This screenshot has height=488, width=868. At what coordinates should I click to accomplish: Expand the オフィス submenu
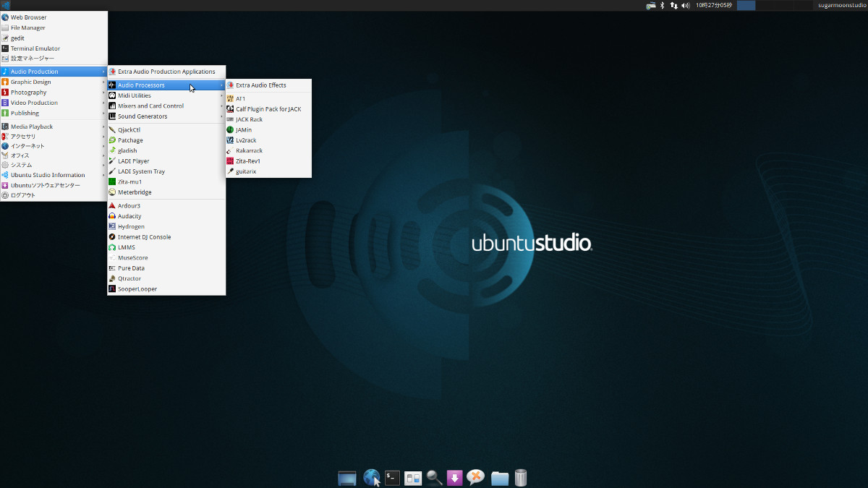click(x=54, y=155)
